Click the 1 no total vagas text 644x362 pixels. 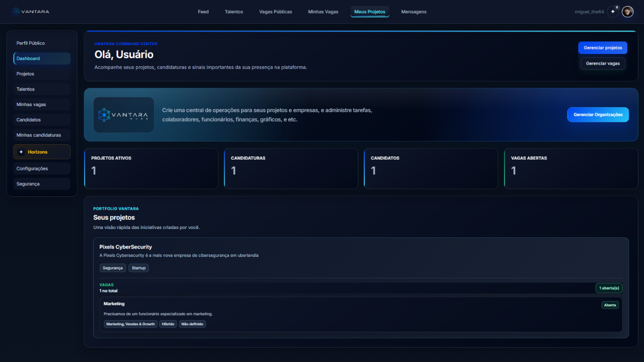pos(108,291)
